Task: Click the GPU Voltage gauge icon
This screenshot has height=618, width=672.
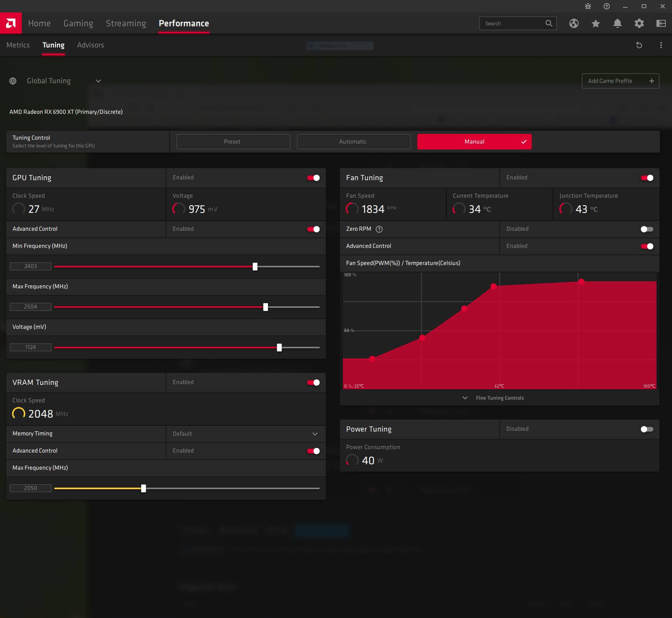Action: click(x=178, y=209)
